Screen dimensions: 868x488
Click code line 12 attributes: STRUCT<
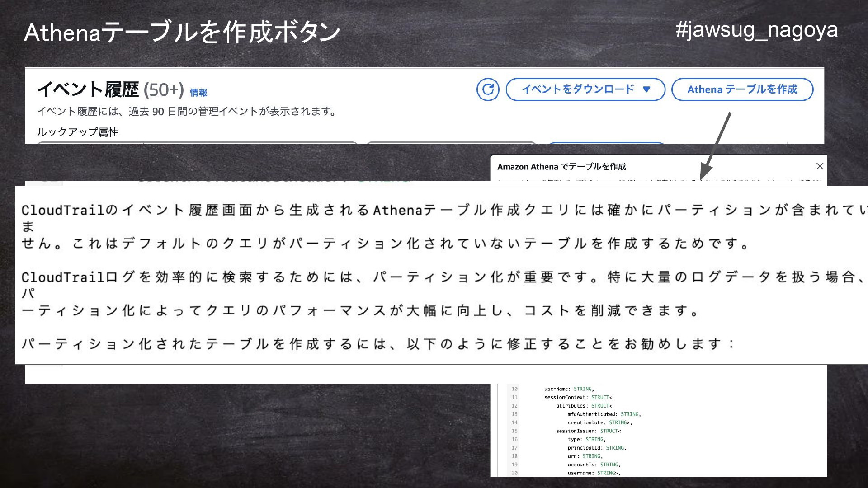click(x=584, y=406)
